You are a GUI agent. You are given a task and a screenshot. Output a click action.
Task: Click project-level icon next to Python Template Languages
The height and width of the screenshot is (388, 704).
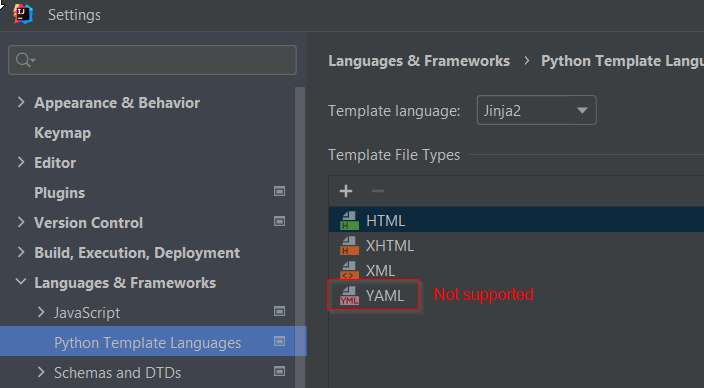click(279, 341)
